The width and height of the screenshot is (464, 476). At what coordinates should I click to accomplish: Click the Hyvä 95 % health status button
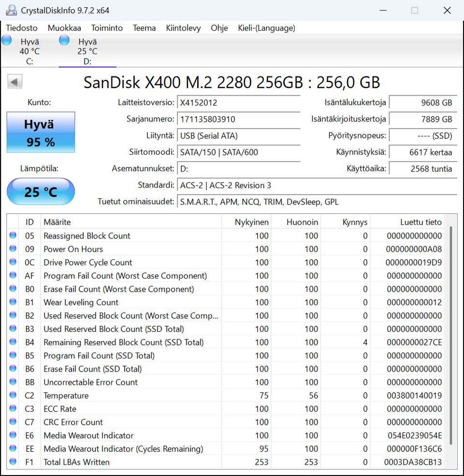pyautogui.click(x=41, y=132)
